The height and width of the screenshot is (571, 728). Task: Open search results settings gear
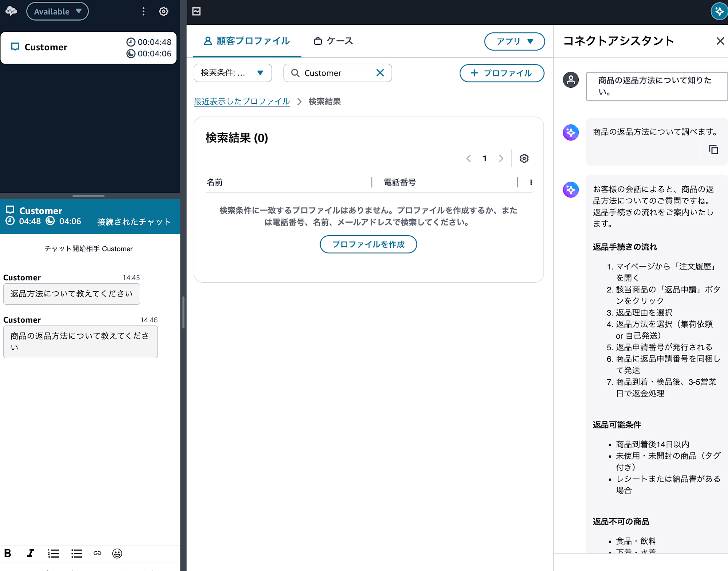(524, 159)
